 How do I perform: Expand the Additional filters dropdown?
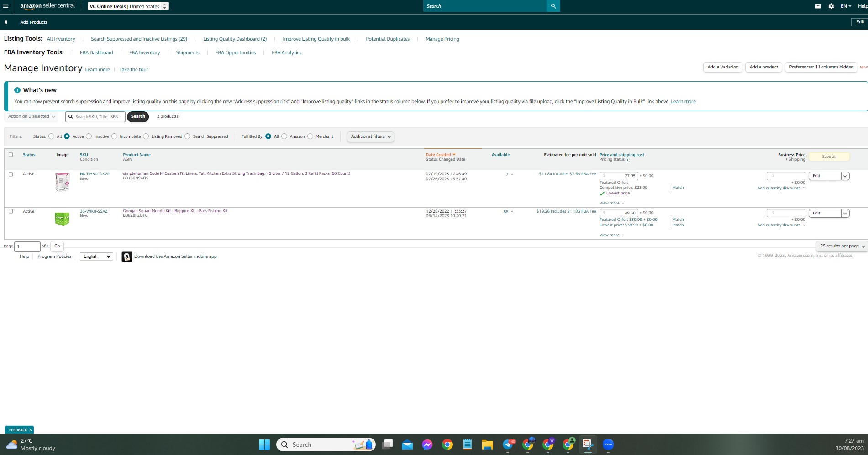tap(370, 136)
